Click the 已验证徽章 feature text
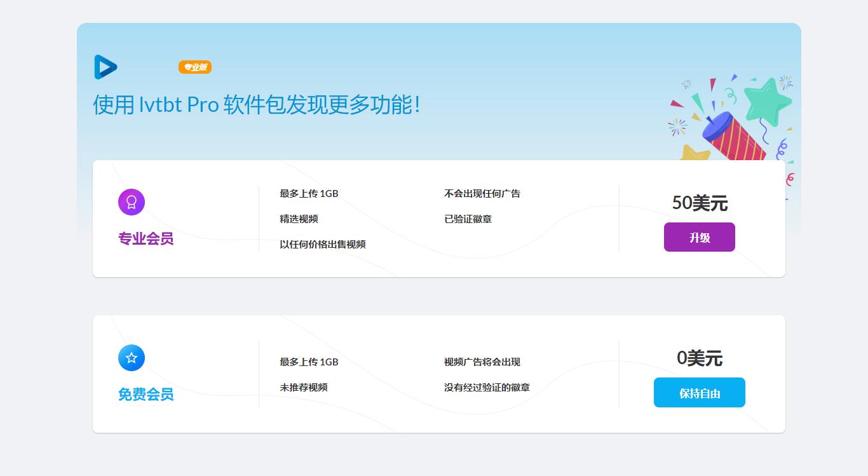The width and height of the screenshot is (868, 476). pos(468,219)
